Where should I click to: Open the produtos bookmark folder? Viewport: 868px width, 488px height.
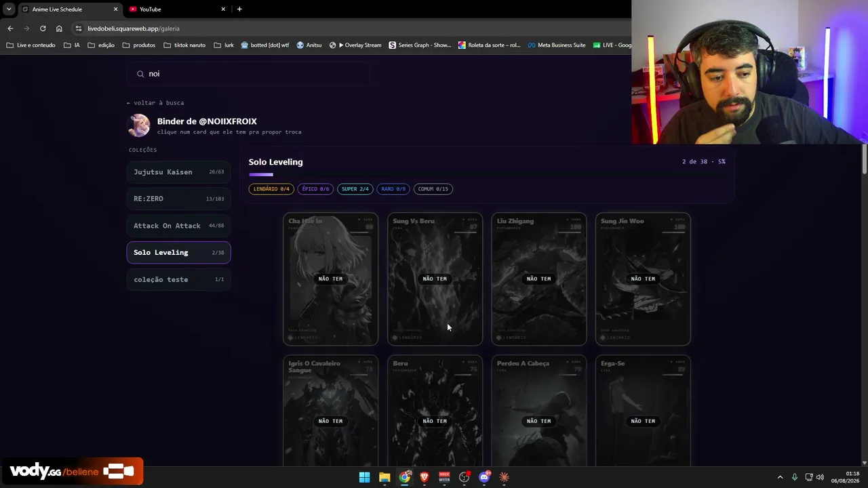(x=138, y=45)
